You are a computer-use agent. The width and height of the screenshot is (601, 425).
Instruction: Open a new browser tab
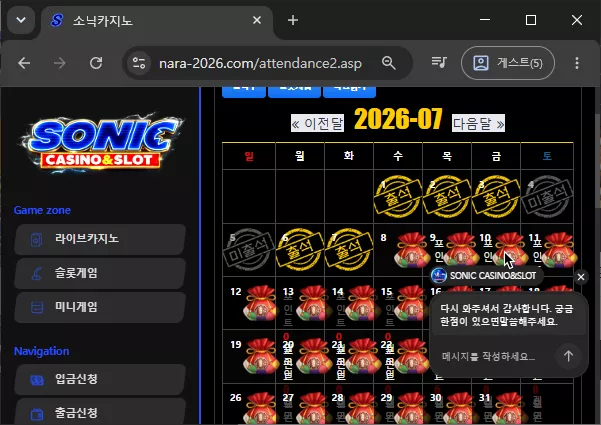pyautogui.click(x=293, y=20)
